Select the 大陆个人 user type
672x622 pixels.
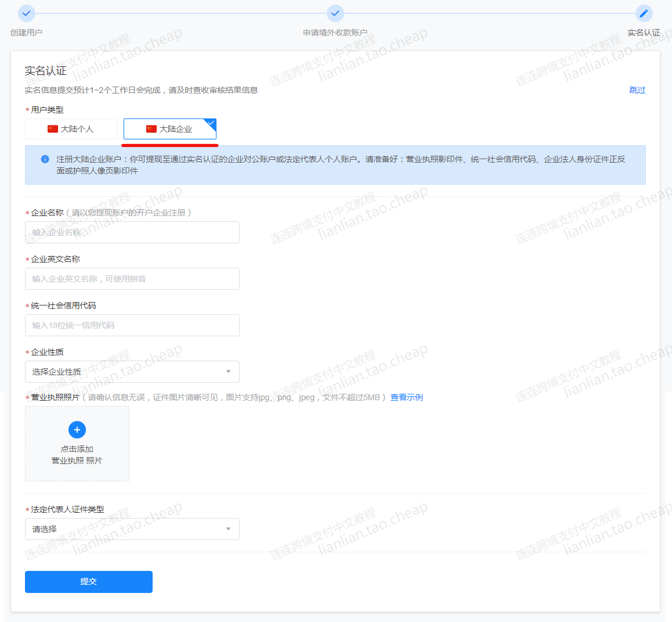tap(71, 129)
